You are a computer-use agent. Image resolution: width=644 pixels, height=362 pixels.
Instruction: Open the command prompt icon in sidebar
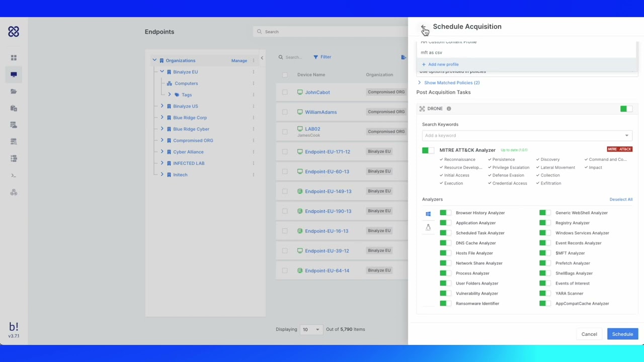pyautogui.click(x=14, y=175)
